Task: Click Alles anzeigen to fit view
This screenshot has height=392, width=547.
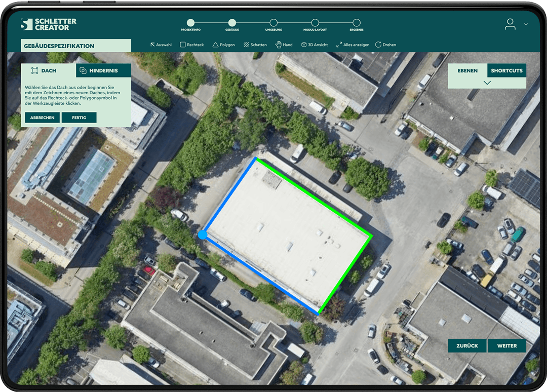Action: coord(353,45)
